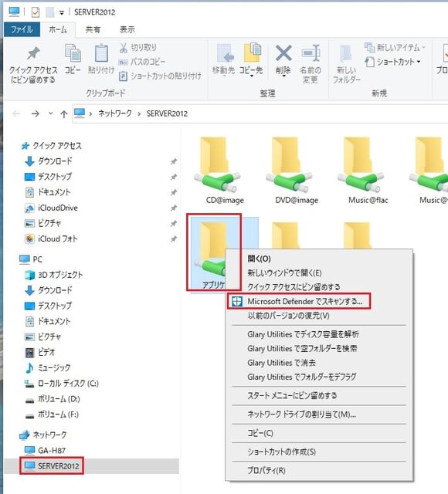Image resolution: width=448 pixels, height=494 pixels.
Task: Click the ribbon Copy (コピー) icon
Action: click(73, 53)
